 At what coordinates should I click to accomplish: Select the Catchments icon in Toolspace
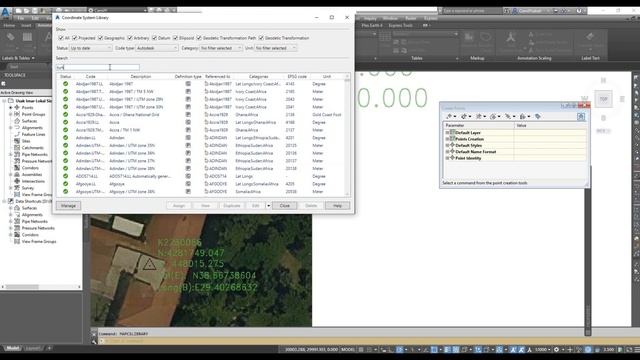17,148
